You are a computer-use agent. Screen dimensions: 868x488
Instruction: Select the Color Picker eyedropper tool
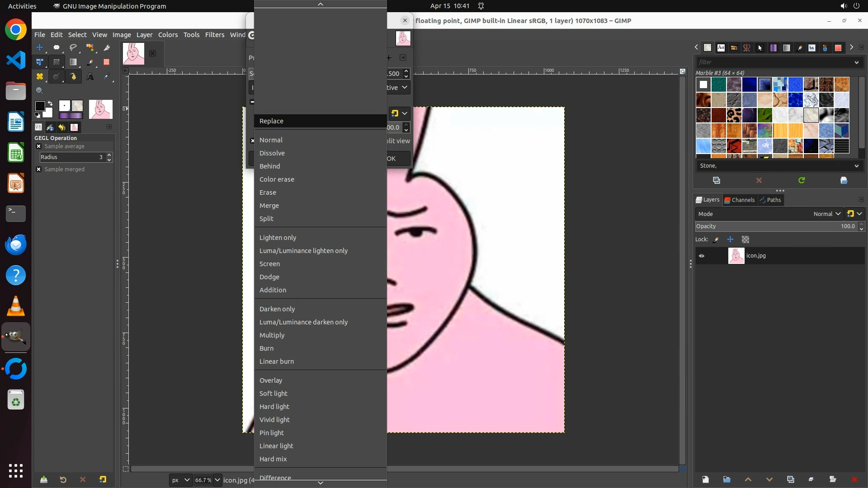107,77
